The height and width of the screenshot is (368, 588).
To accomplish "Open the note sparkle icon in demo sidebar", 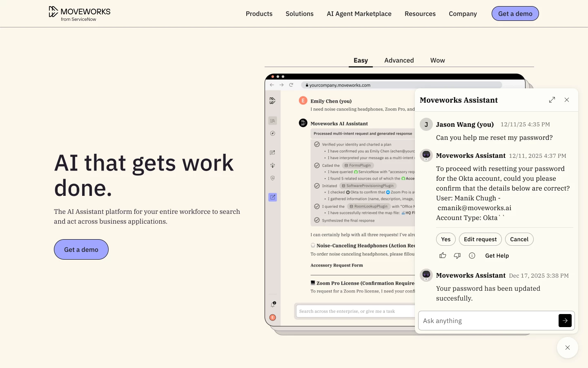I will pyautogui.click(x=272, y=153).
